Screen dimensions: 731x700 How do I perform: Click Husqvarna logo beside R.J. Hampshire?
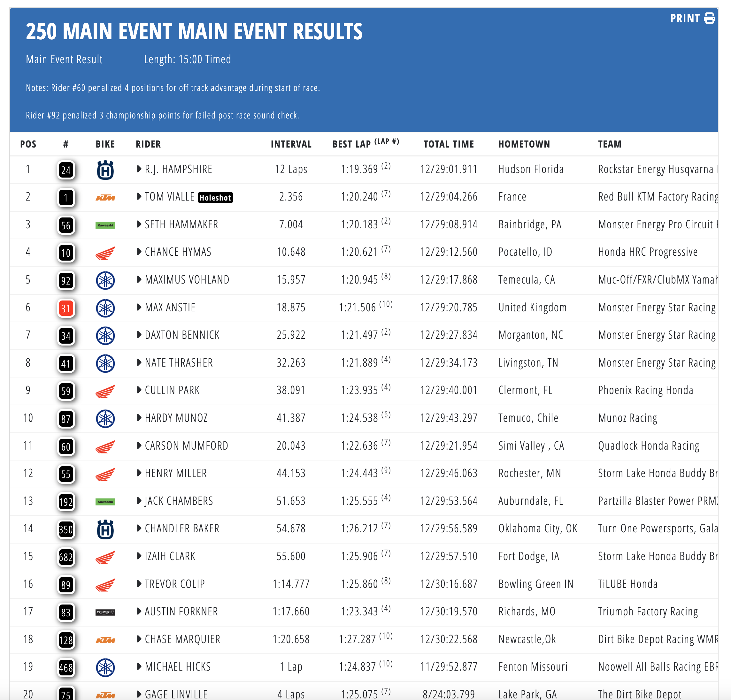click(x=105, y=170)
